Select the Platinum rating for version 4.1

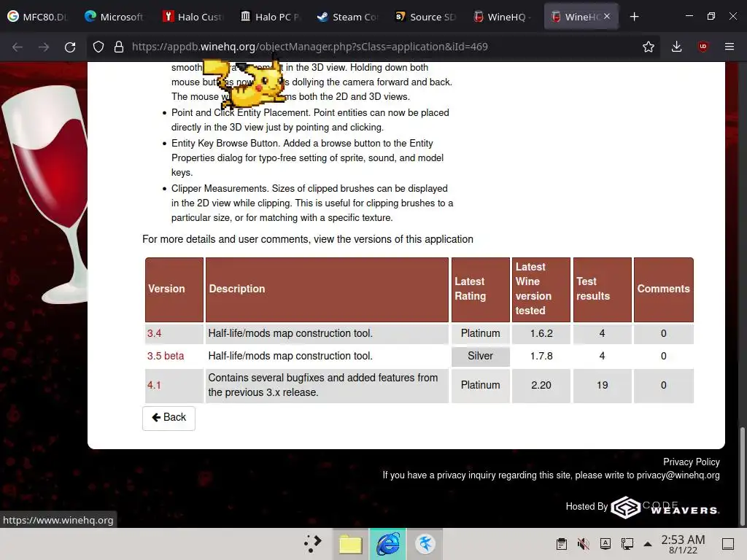click(x=480, y=385)
